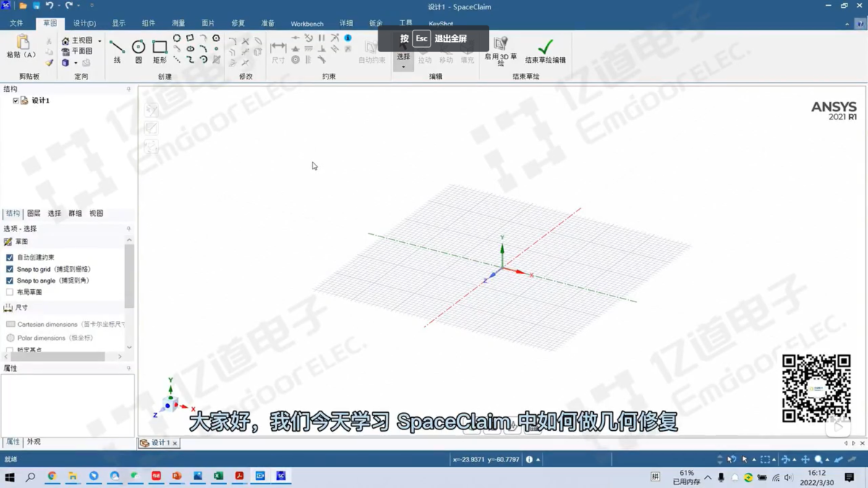Viewport: 868px width, 488px height.
Task: Switch to the 外观 properties tab
Action: [x=33, y=442]
